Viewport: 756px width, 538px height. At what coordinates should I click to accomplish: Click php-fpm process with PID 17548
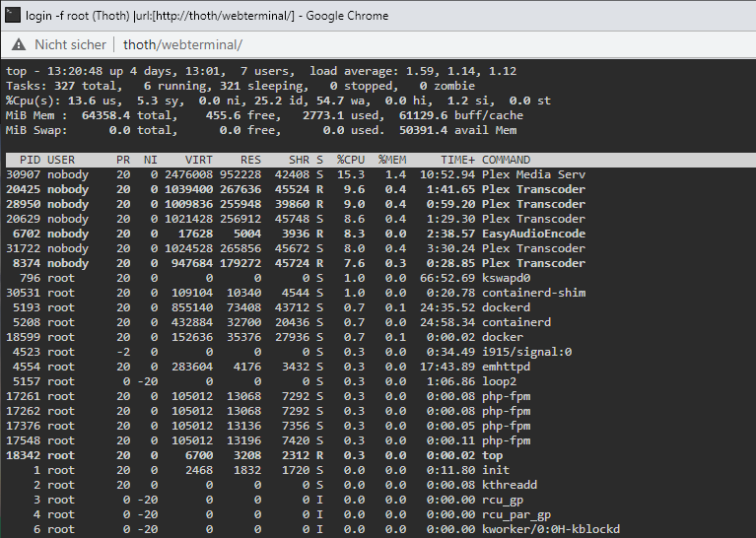coord(507,440)
